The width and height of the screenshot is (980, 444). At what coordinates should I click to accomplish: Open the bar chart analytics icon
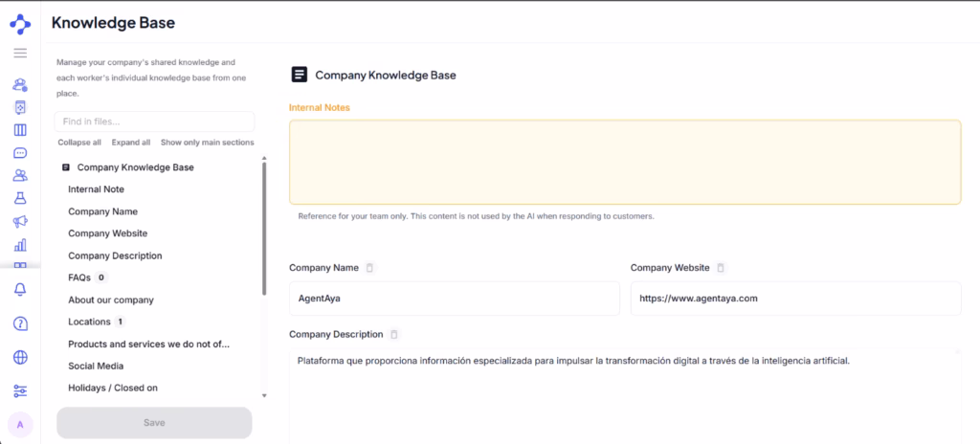click(20, 245)
